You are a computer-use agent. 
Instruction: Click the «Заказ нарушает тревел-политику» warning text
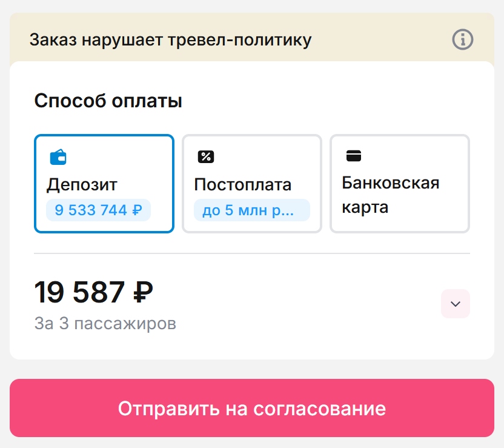pyautogui.click(x=170, y=41)
